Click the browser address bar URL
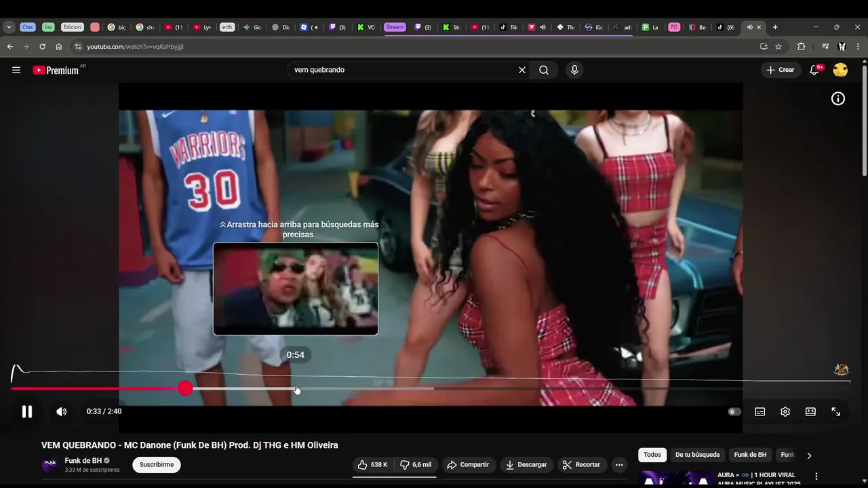 pyautogui.click(x=135, y=47)
